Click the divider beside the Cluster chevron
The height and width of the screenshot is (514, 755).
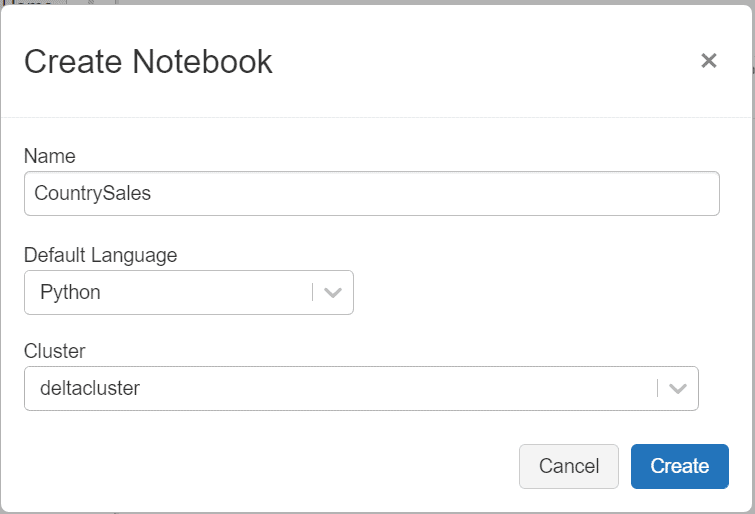point(657,389)
